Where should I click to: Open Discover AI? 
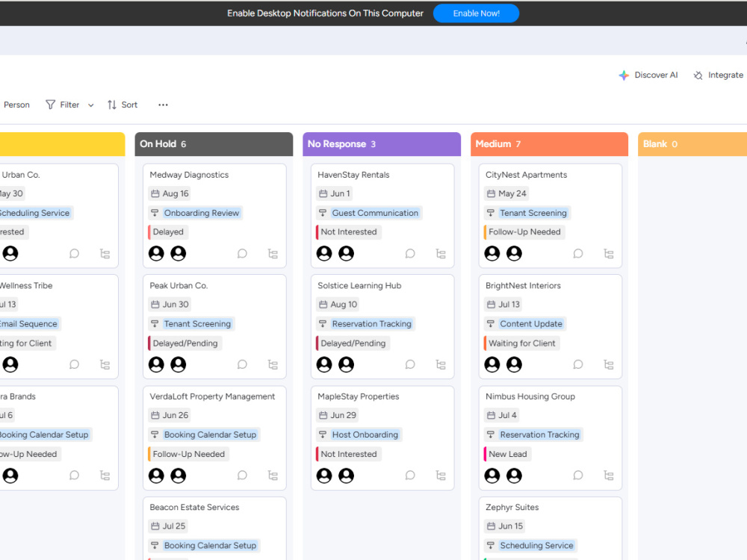[x=648, y=75]
